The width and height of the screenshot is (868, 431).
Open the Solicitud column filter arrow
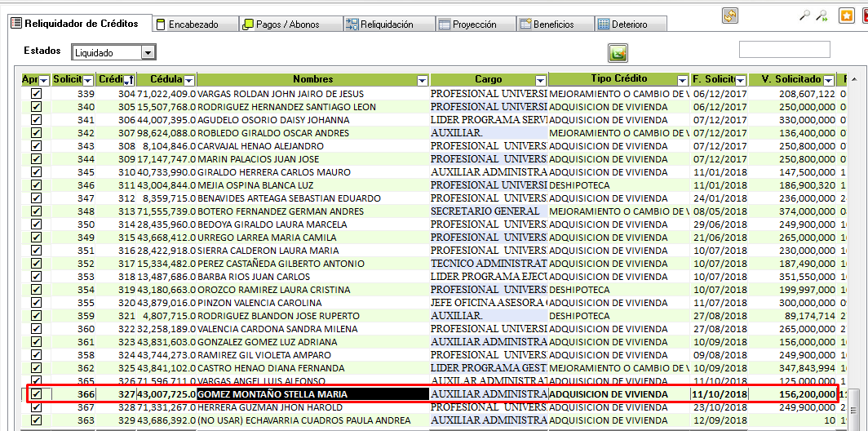click(x=89, y=80)
